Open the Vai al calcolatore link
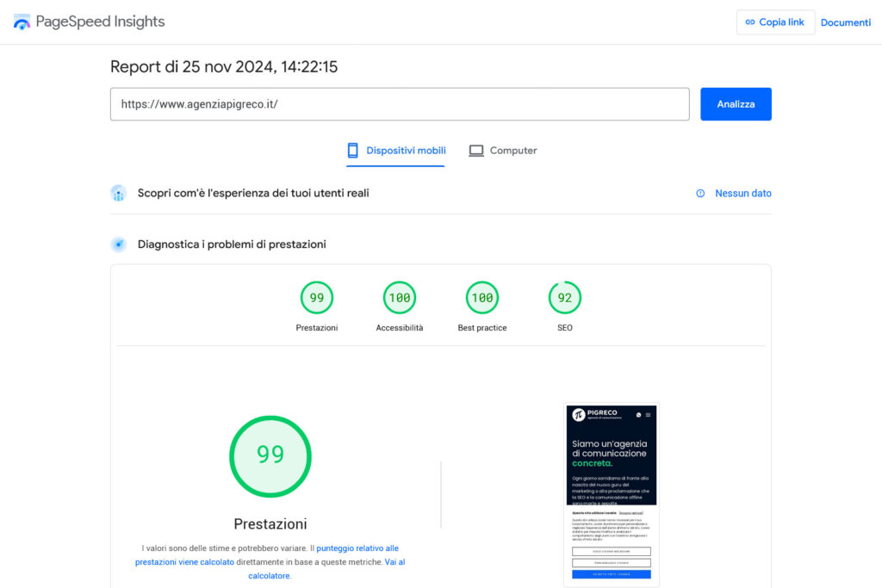 coord(326,569)
